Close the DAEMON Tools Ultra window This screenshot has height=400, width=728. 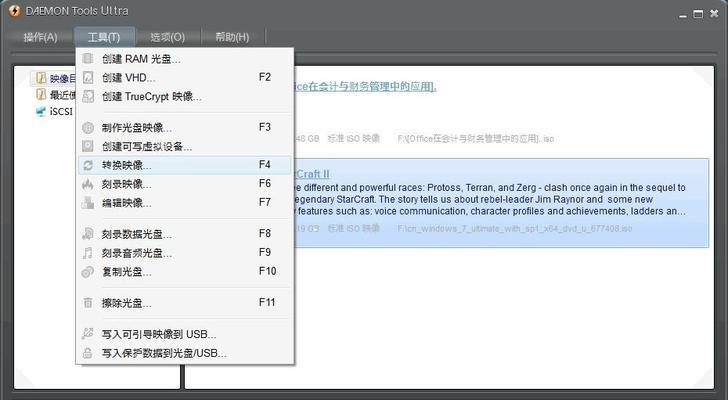714,14
